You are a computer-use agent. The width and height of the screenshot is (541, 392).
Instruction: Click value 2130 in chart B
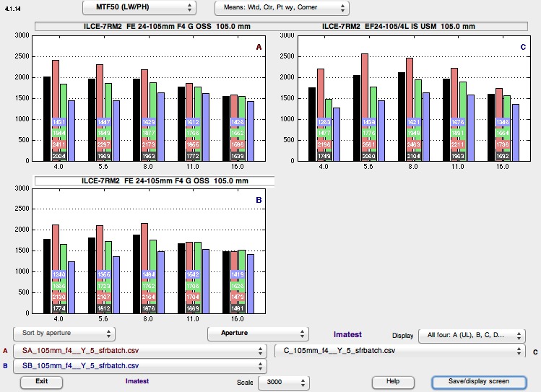click(x=59, y=297)
